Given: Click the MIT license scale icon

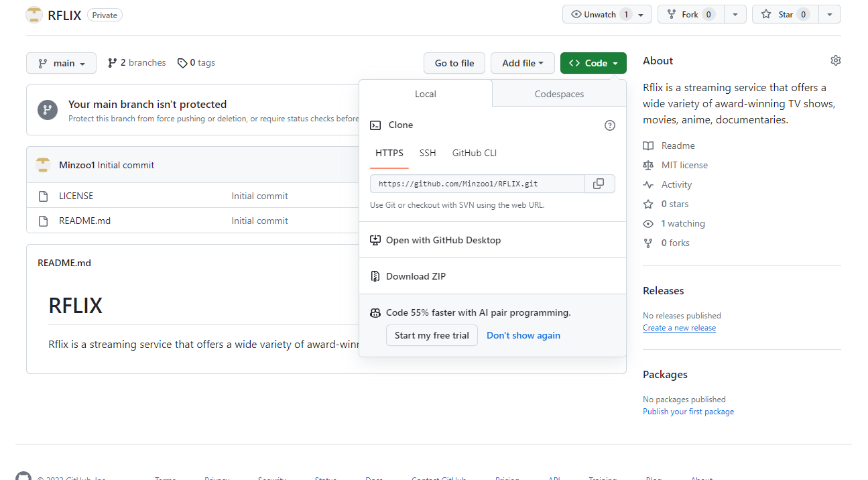Looking at the screenshot, I should (647, 166).
